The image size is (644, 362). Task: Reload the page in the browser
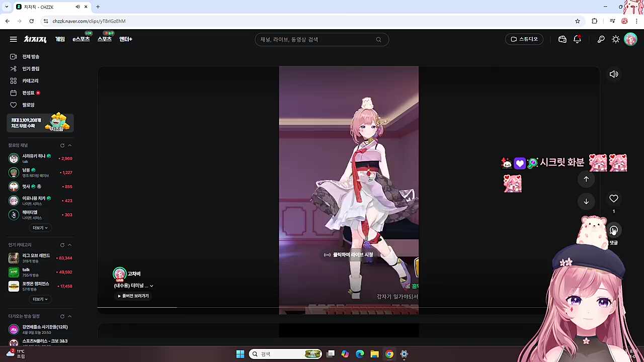click(31, 21)
